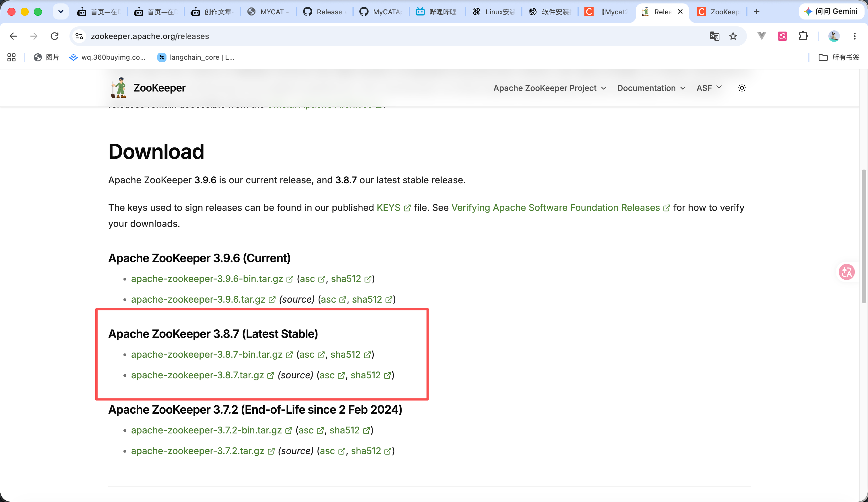Open wq.360buyimg.co... bookmark

(107, 57)
